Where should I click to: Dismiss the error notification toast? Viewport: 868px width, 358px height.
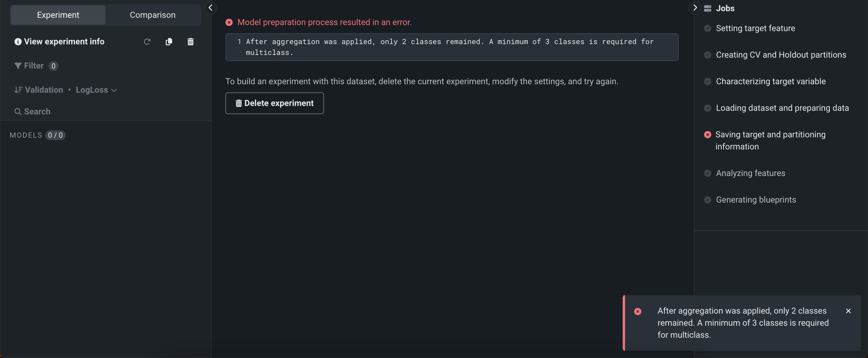[x=848, y=311]
